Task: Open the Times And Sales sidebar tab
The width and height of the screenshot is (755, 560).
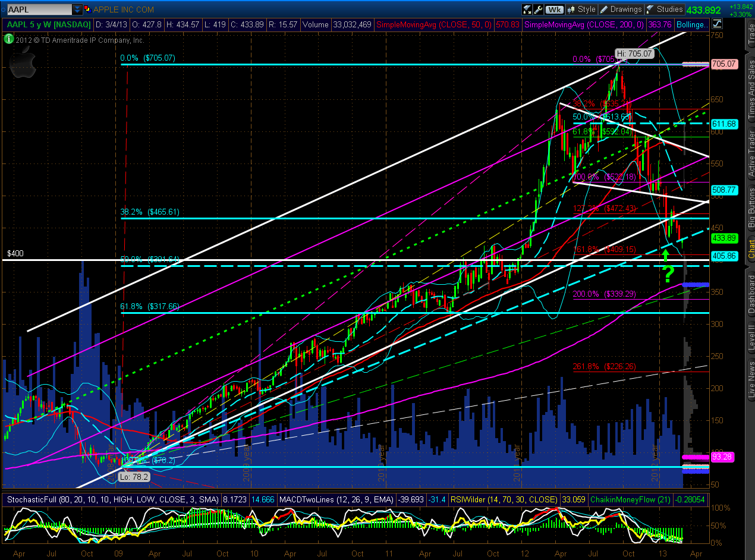Action: click(x=750, y=89)
